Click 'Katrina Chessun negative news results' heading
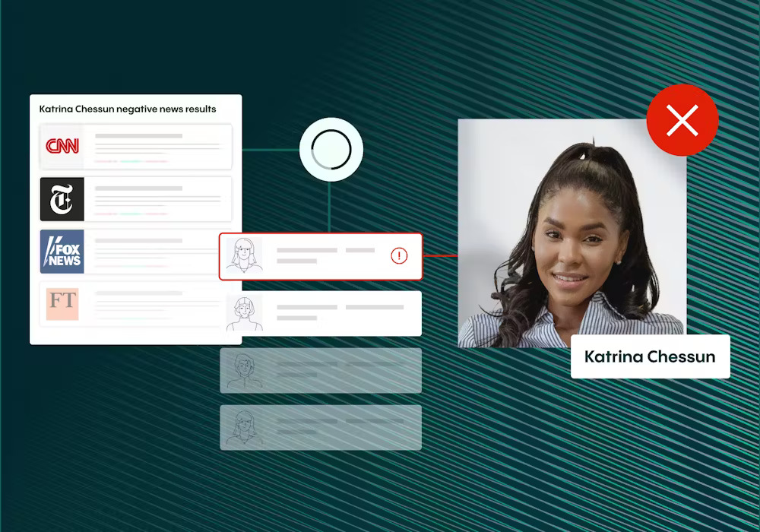Viewport: 760px width, 532px height. pyautogui.click(x=128, y=109)
